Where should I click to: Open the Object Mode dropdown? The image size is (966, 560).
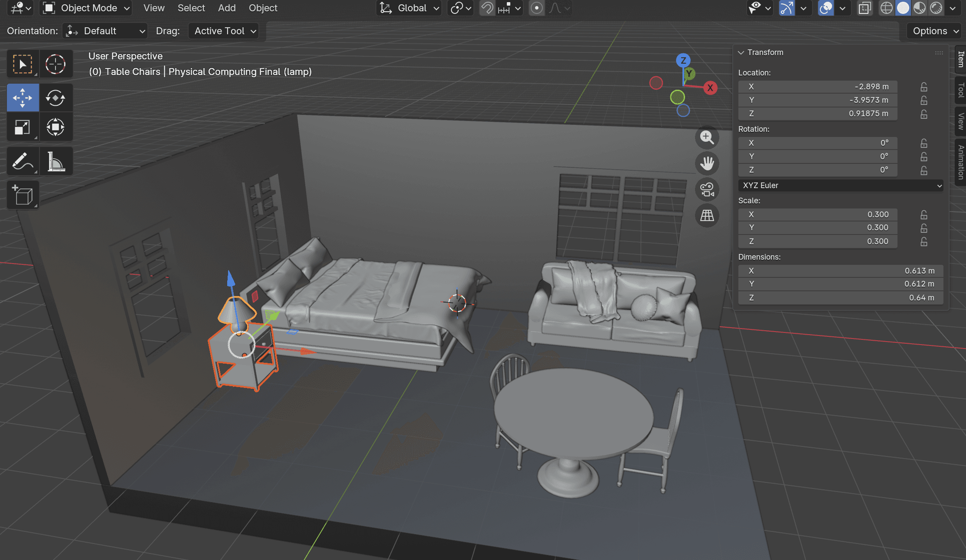(86, 8)
